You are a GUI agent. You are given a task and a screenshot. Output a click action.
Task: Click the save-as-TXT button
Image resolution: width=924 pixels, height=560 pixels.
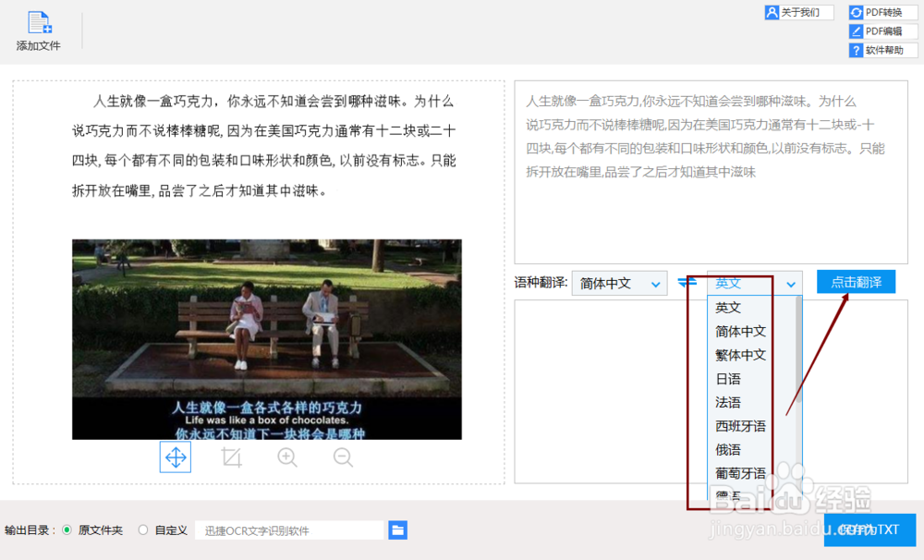pyautogui.click(x=869, y=530)
